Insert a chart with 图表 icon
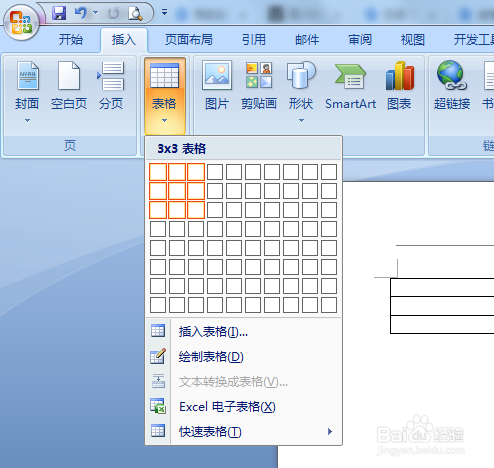The image size is (494, 468). pos(399,76)
